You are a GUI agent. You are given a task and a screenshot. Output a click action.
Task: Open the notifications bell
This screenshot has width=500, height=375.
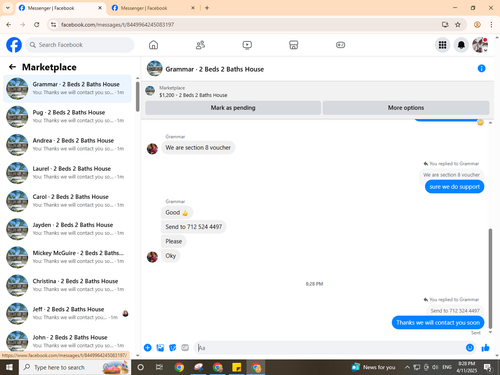pos(461,45)
